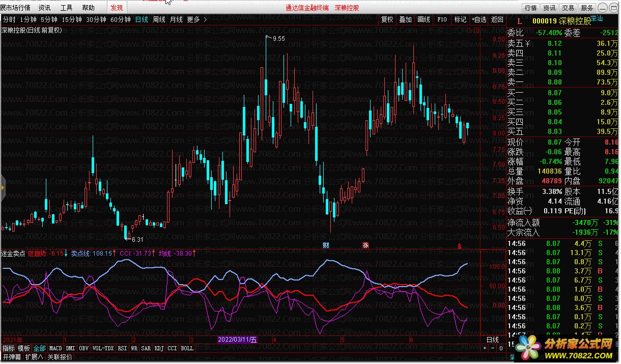
Task: Select the 全部 indicator category
Action: (x=39, y=348)
